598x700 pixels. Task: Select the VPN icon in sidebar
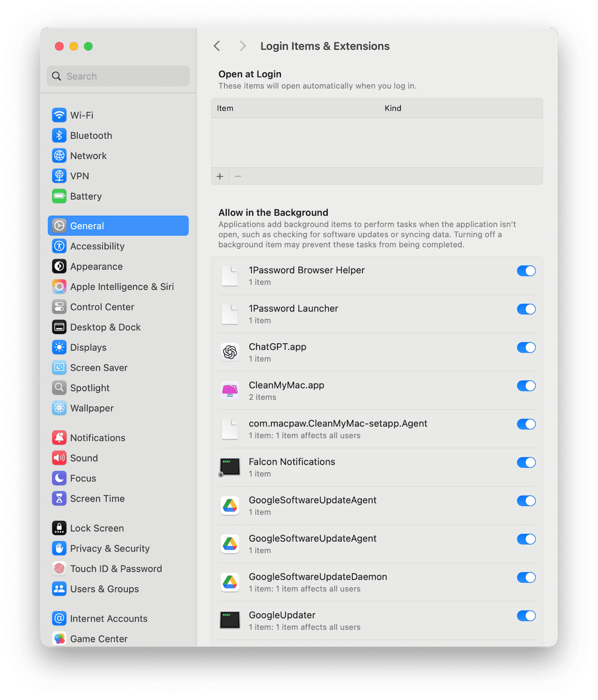[x=59, y=176]
